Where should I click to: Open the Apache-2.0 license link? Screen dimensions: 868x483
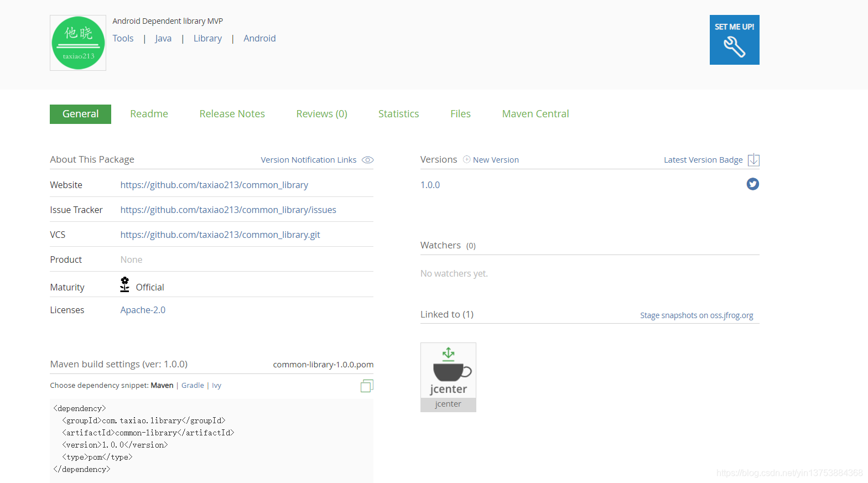pos(143,310)
